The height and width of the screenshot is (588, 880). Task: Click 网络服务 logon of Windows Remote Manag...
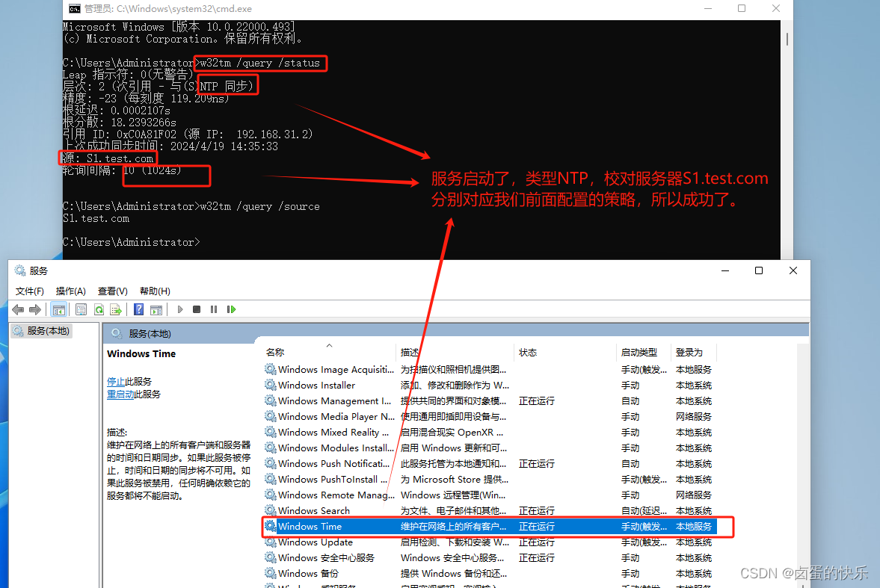(694, 495)
